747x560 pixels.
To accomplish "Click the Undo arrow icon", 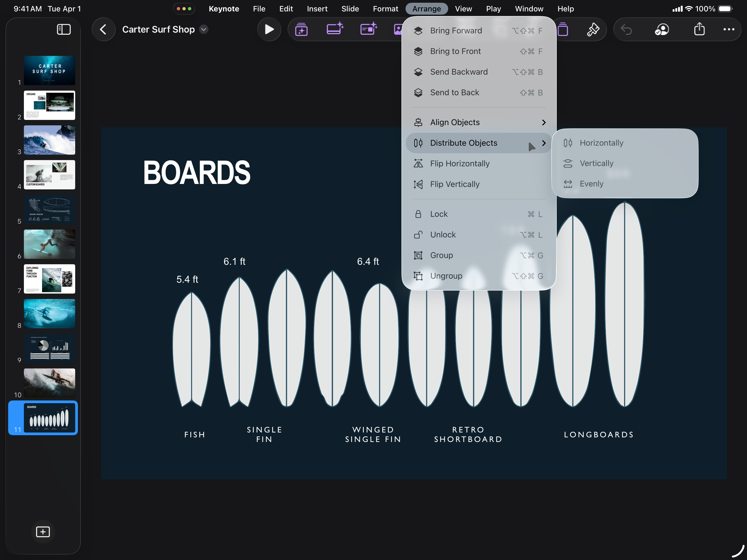I will 626,30.
